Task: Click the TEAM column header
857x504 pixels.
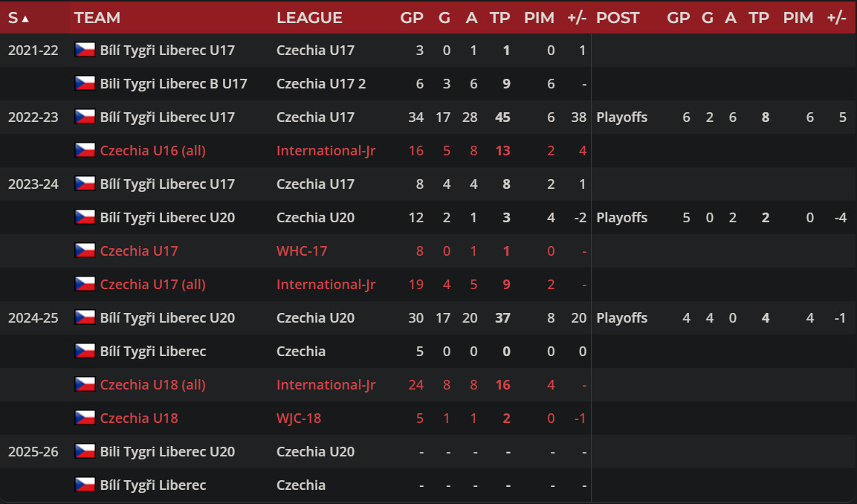Action: (97, 18)
